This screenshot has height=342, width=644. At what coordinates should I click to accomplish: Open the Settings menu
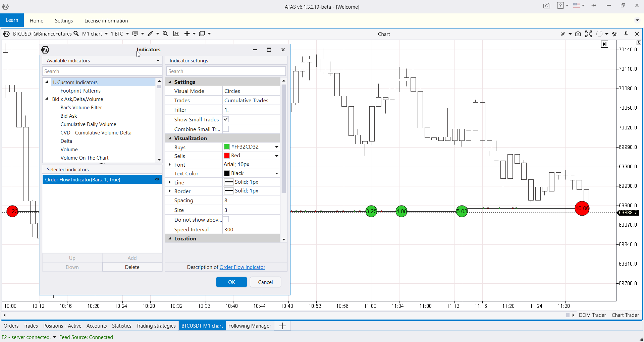64,20
